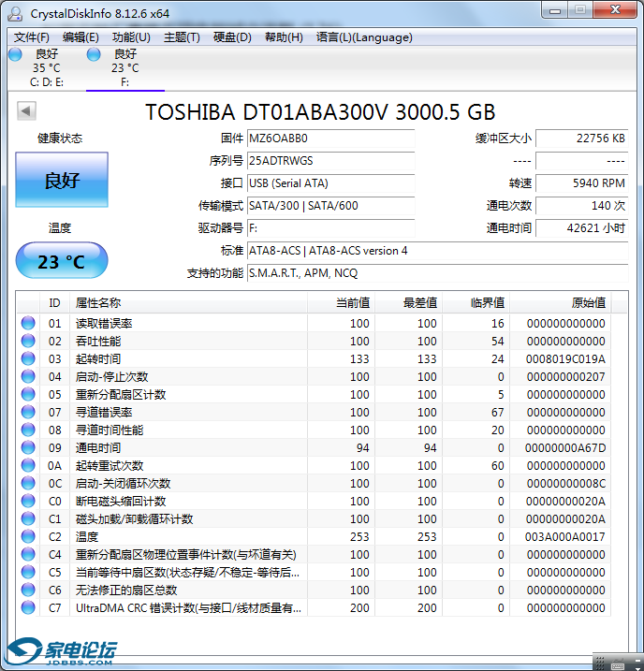
Task: Click the previous disk arrow button
Action: coord(26,111)
